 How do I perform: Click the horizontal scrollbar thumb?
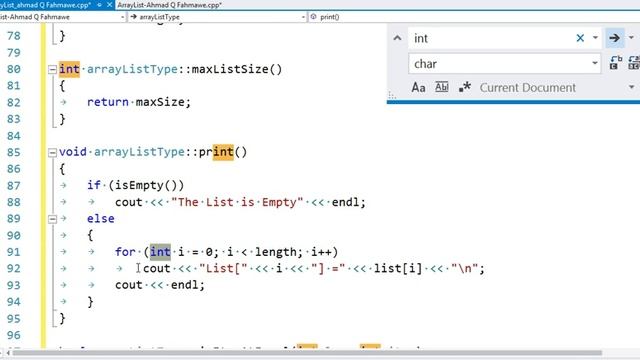click(307, 353)
